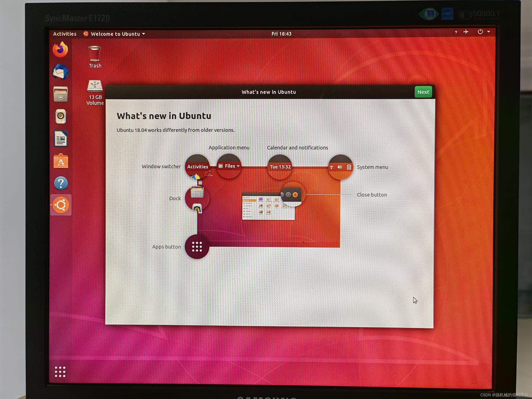This screenshot has width=532, height=399.
Task: Launch Thunderbird Mail from the dock
Action: point(60,72)
